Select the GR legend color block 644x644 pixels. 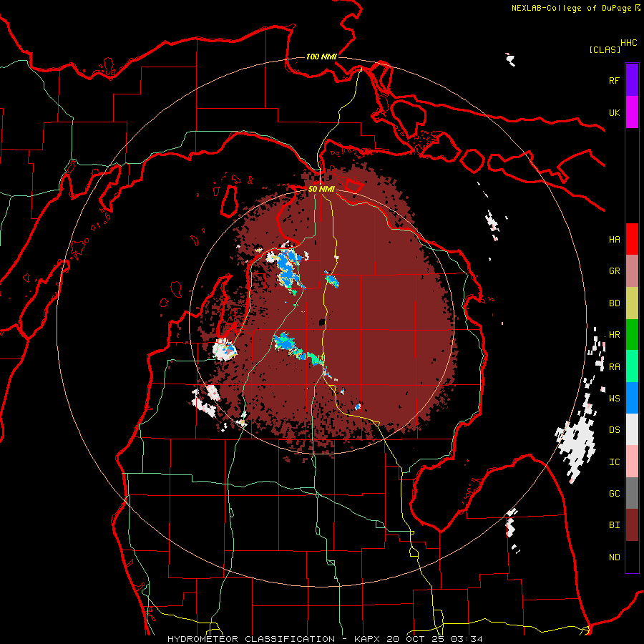click(632, 270)
